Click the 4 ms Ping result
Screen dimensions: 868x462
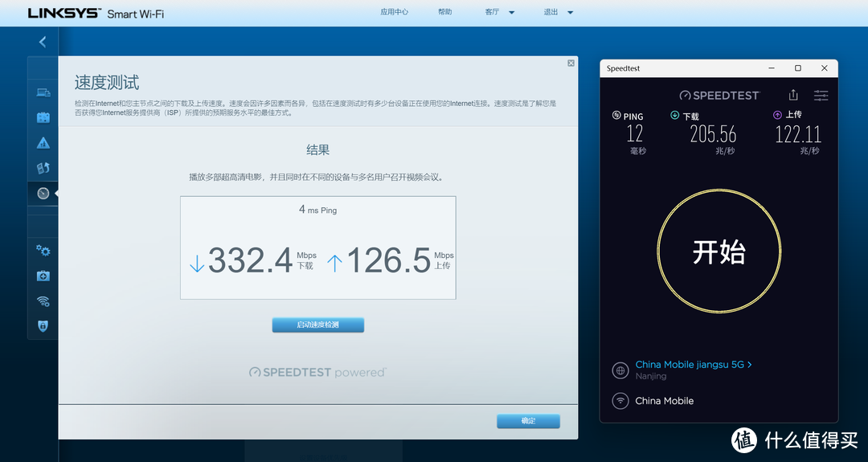(x=317, y=209)
